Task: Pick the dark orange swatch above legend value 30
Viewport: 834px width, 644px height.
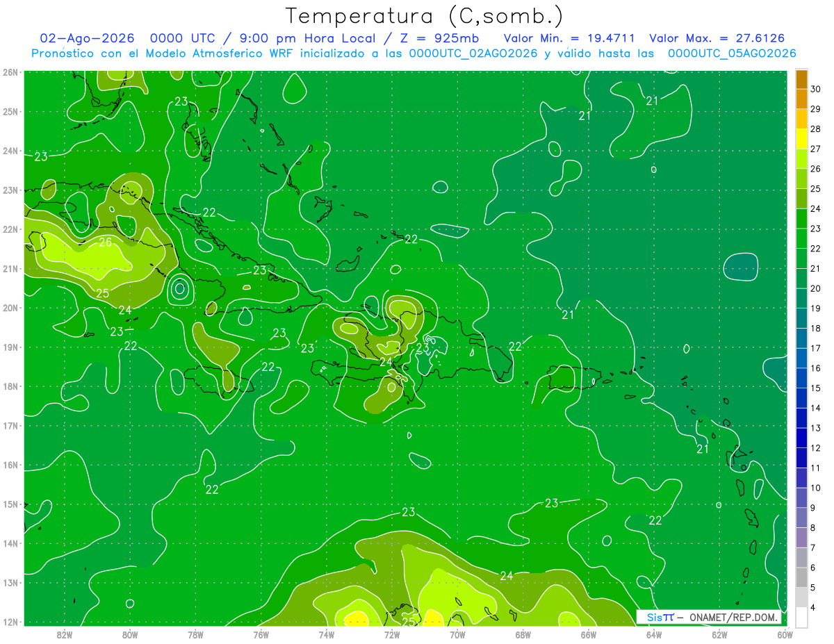Action: [801, 79]
